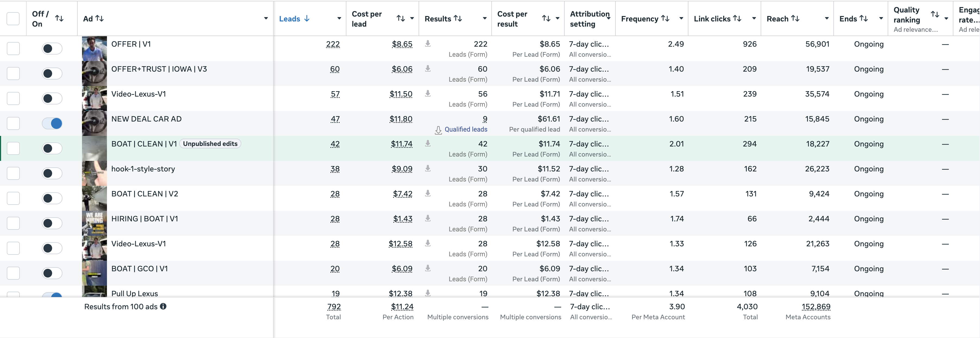Click the HIRING | BOAT | V1 ad thumbnail
This screenshot has height=338, width=980.
point(94,223)
